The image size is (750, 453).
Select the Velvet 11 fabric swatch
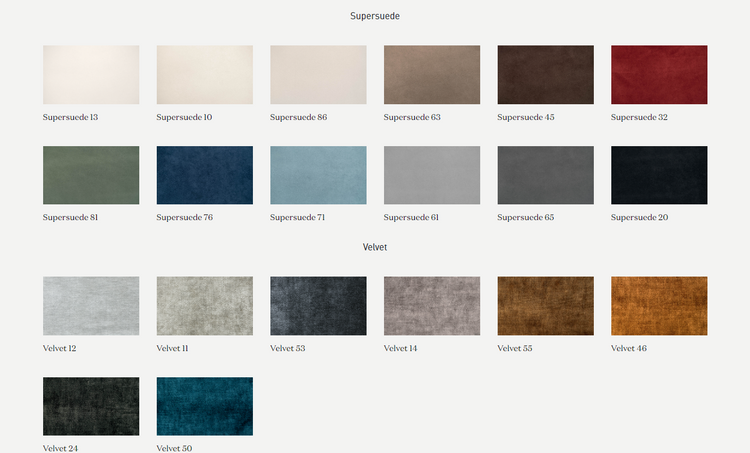[x=204, y=306]
